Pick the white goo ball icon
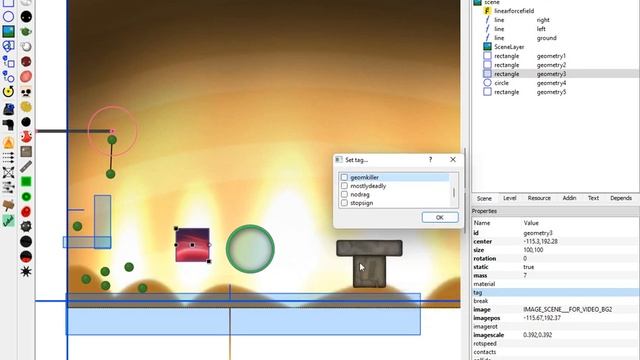The image size is (640, 360). point(26,47)
